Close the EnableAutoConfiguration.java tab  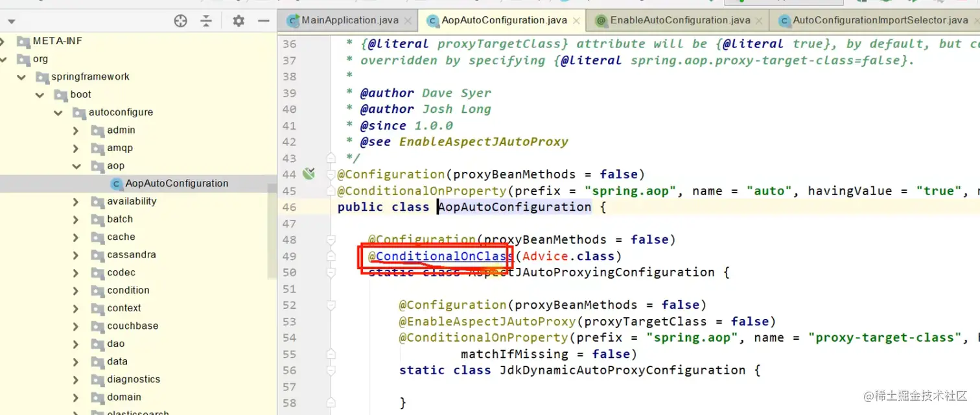pos(760,21)
